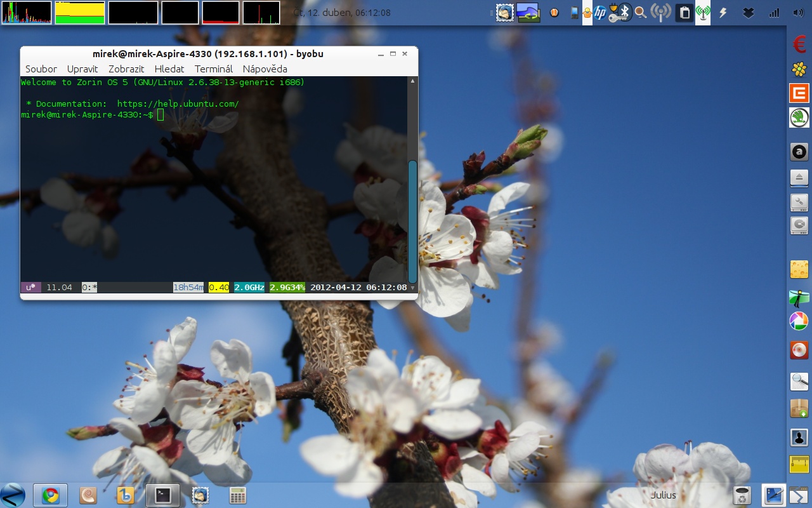The image size is (812, 508).
Task: Click the terminal's vertical scrollbar handle
Action: tap(412, 221)
